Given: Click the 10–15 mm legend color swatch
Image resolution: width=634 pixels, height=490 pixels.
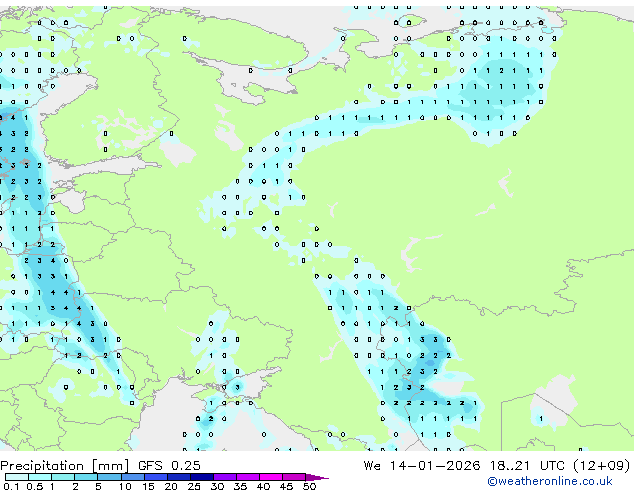Looking at the screenshot, I should 133,477.
